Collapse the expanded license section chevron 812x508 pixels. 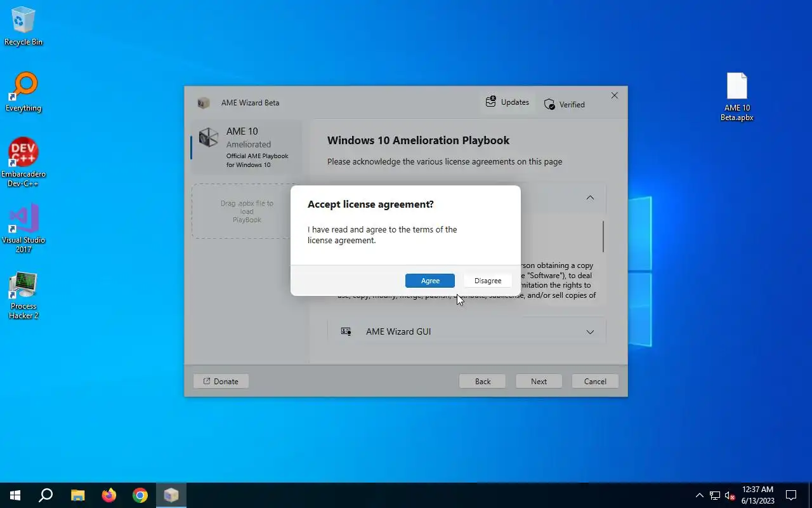coord(590,198)
